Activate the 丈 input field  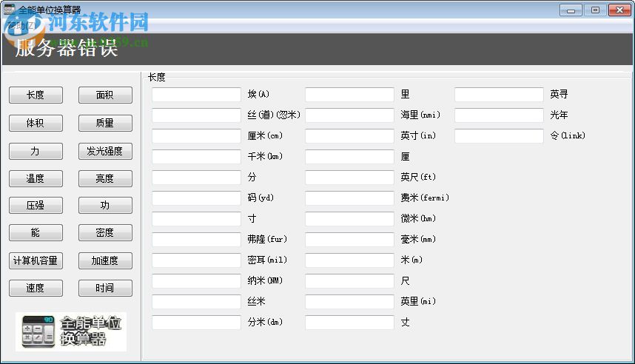[x=349, y=323]
